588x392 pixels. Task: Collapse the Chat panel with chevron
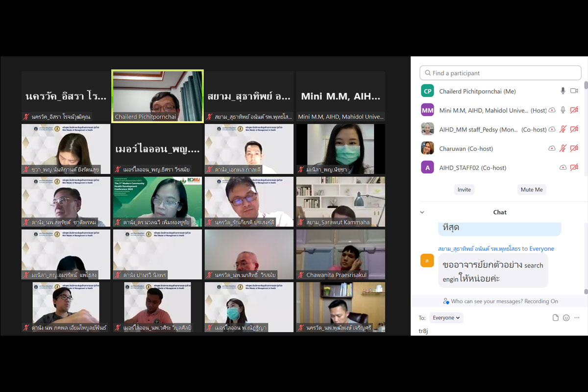point(422,212)
